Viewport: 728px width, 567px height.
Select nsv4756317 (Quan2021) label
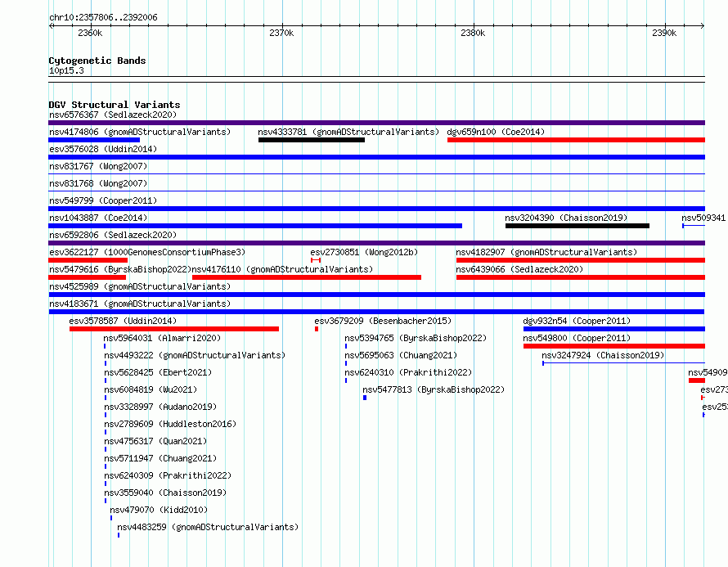[155, 441]
